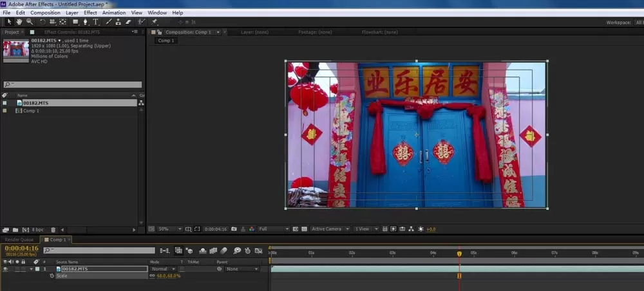Delete selected item with trash icon
This screenshot has height=291, width=644.
tap(53, 230)
